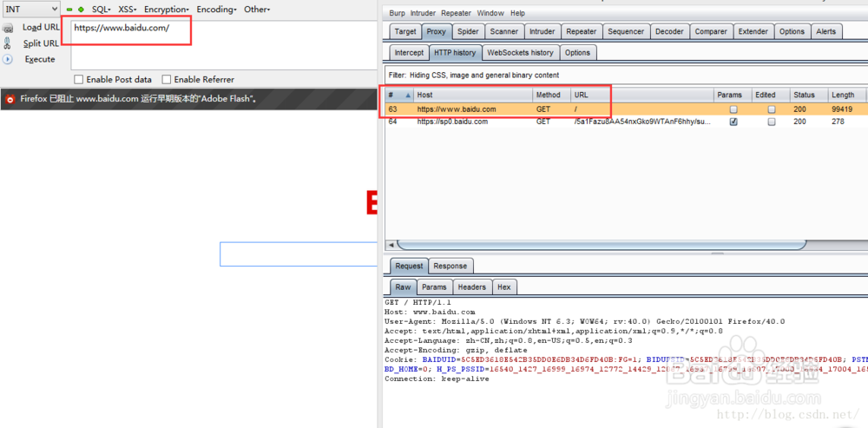Click the Baidu search input box
868x428 pixels.
tap(299, 254)
